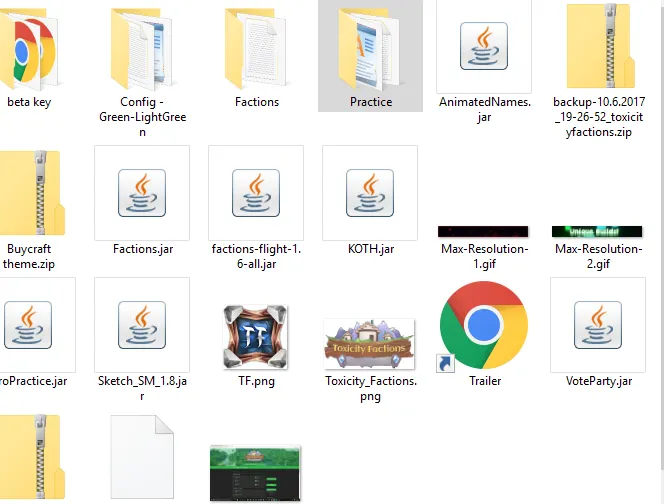Select the AnimatedNames.jar Java icon
The width and height of the screenshot is (664, 504).
[x=484, y=46]
